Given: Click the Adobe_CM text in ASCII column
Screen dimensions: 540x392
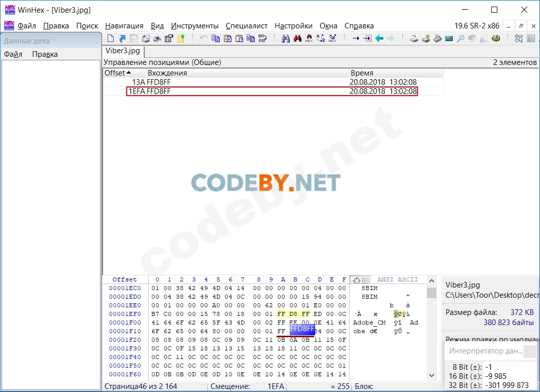Looking at the screenshot, I should tap(369, 323).
